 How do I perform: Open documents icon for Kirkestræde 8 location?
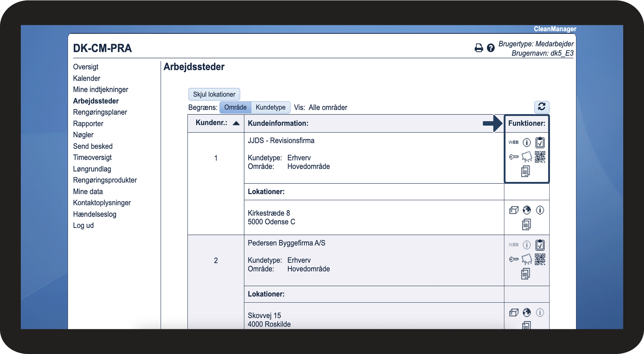526,225
